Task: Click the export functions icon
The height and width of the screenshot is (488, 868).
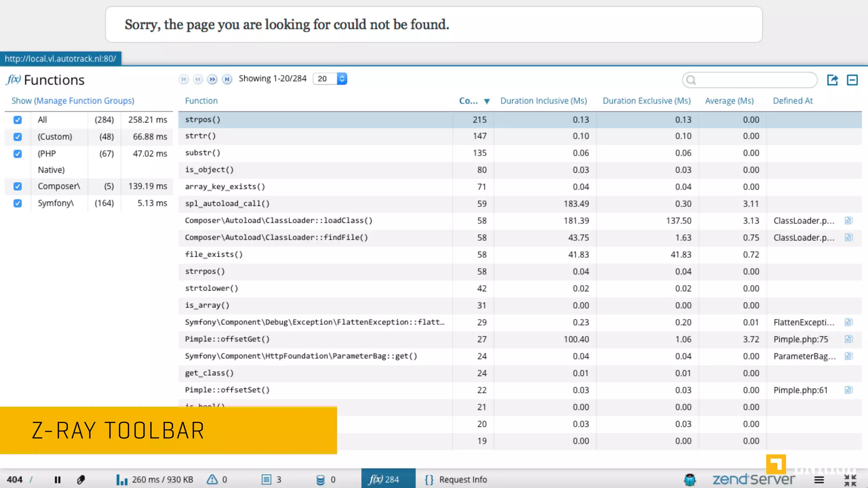Action: (x=832, y=80)
